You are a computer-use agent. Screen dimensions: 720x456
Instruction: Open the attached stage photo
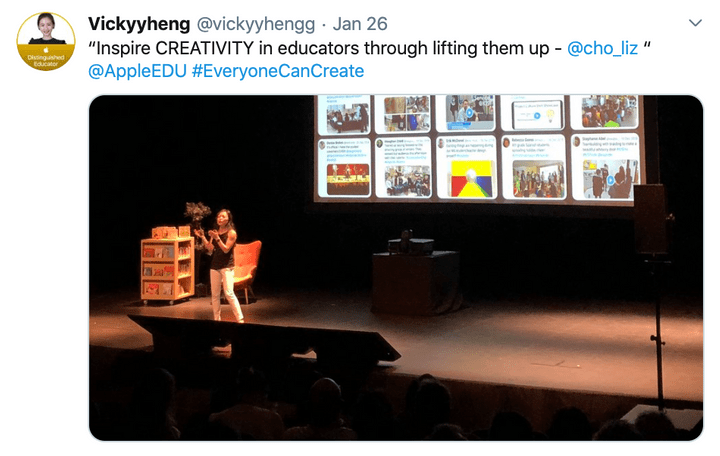pos(396,268)
